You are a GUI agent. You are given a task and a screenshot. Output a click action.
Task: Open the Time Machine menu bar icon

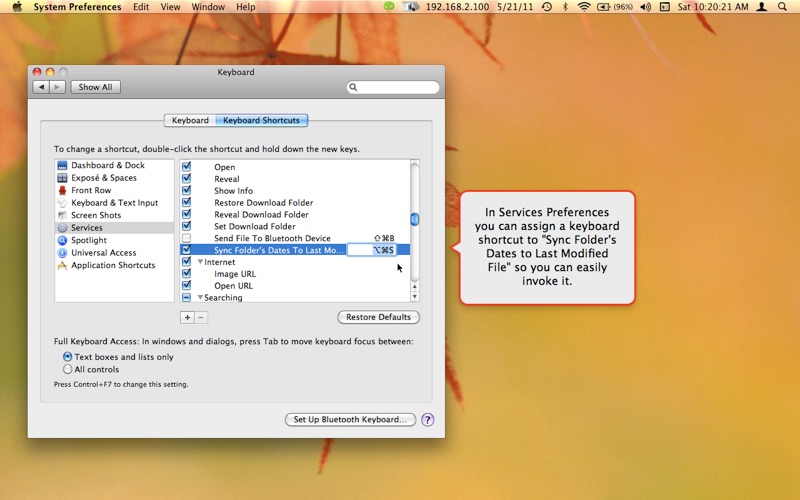click(546, 7)
